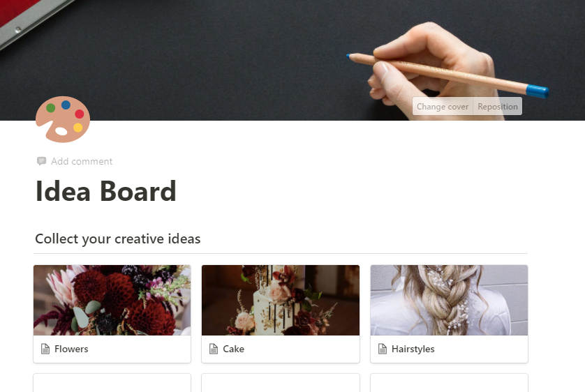Viewport: 585px width, 392px height.
Task: Click the page icon on Hairstyles card
Action: tap(383, 349)
